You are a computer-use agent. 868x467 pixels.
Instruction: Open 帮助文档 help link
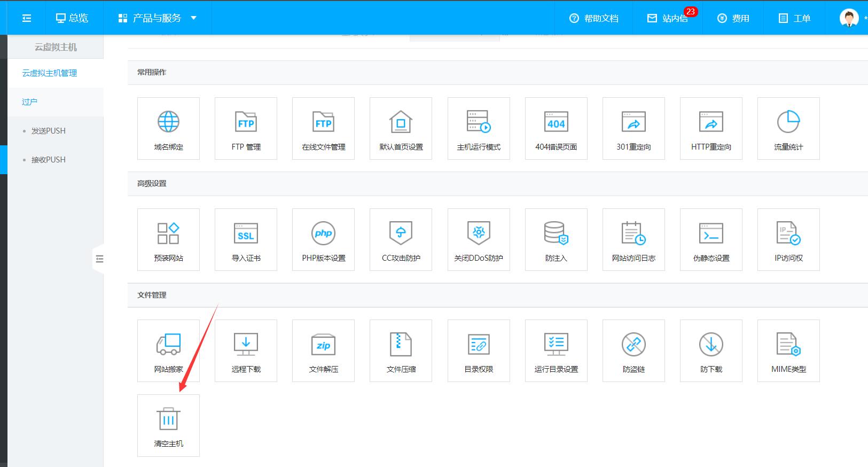pyautogui.click(x=594, y=18)
